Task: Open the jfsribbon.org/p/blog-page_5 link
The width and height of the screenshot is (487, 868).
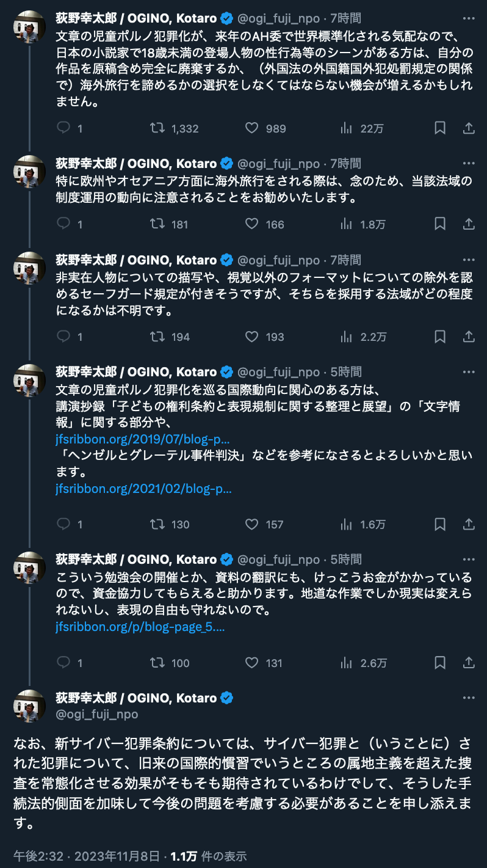Action: click(140, 627)
